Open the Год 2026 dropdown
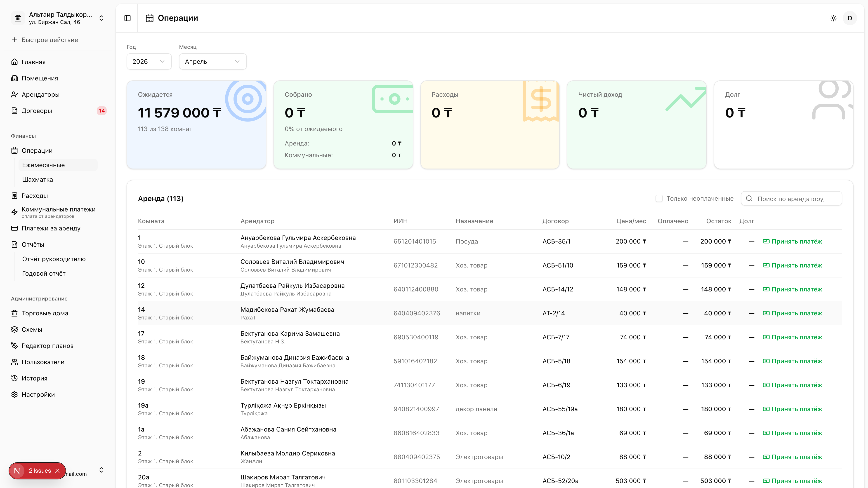 [149, 62]
